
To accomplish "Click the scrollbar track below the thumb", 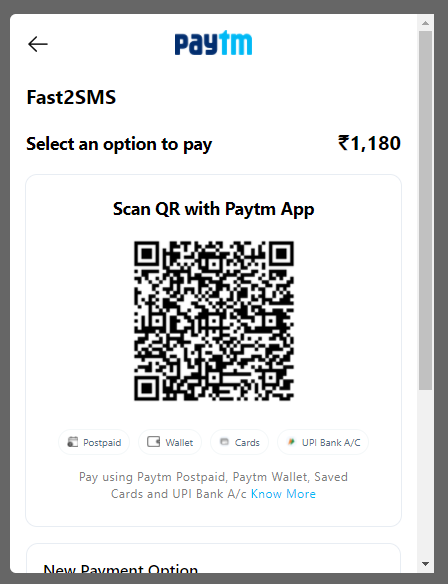I will coord(425,473).
